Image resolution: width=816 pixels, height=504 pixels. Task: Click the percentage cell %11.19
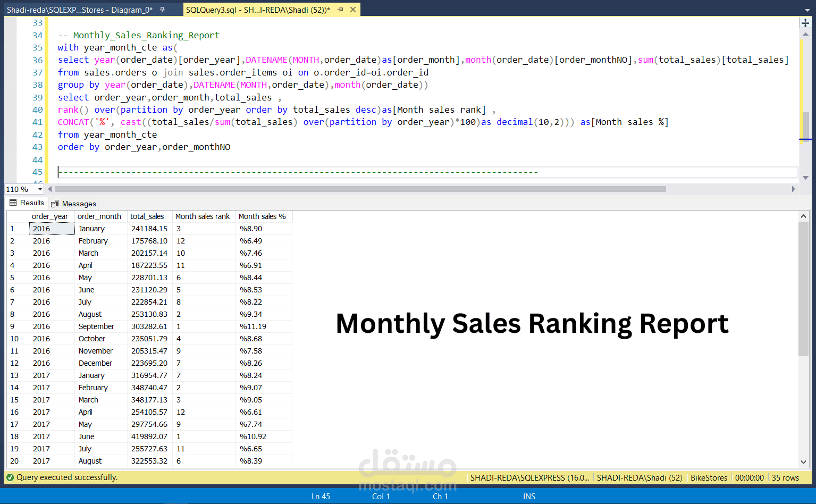[264, 326]
